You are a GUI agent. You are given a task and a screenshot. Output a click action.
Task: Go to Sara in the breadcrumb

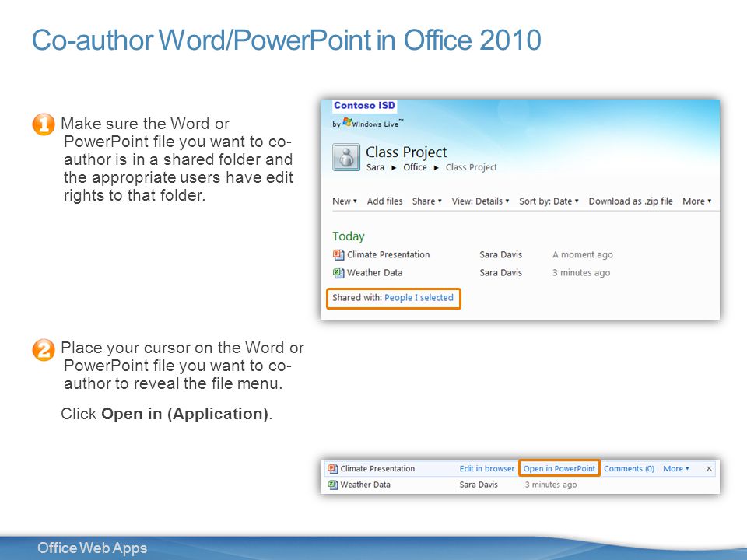[375, 167]
